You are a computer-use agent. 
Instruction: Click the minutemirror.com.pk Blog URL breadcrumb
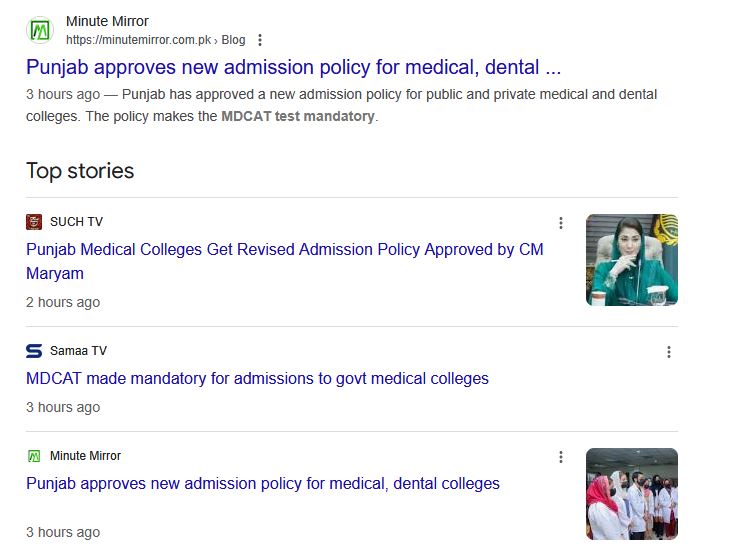pyautogui.click(x=155, y=40)
